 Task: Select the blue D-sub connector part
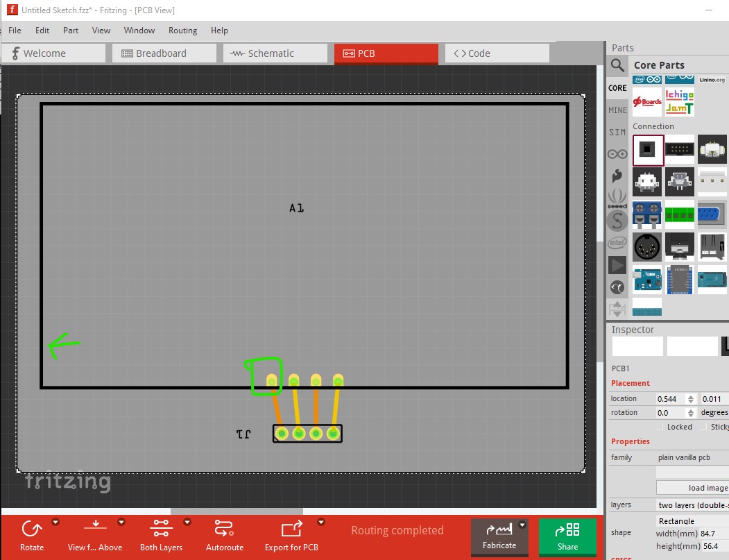point(712,215)
